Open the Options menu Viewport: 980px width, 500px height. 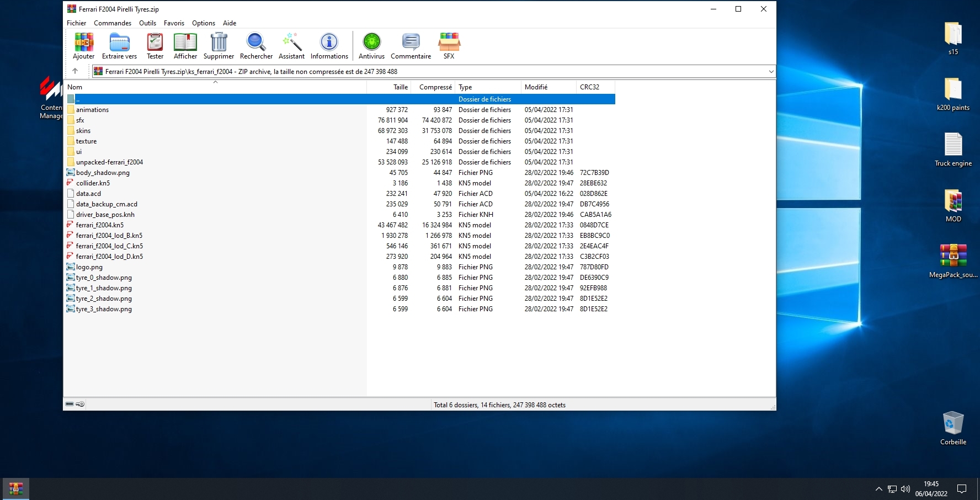pyautogui.click(x=204, y=23)
